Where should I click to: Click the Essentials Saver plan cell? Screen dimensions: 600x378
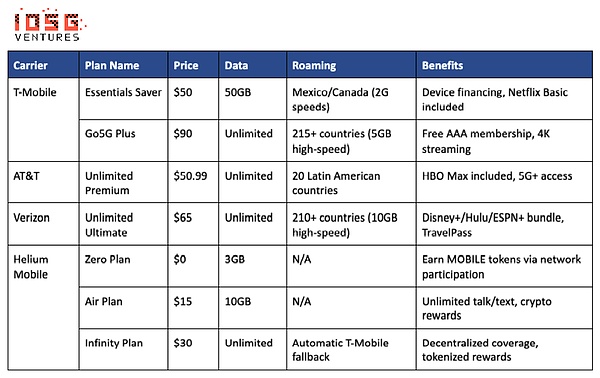click(x=123, y=99)
